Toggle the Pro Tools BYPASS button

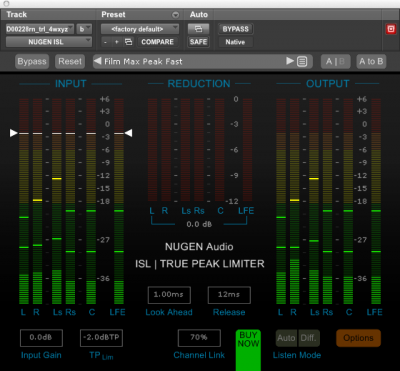[x=236, y=29]
